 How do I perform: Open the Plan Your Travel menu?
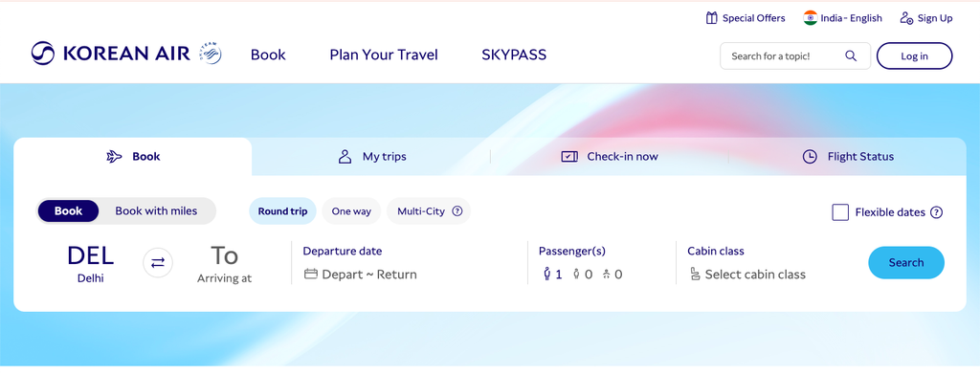pos(384,55)
